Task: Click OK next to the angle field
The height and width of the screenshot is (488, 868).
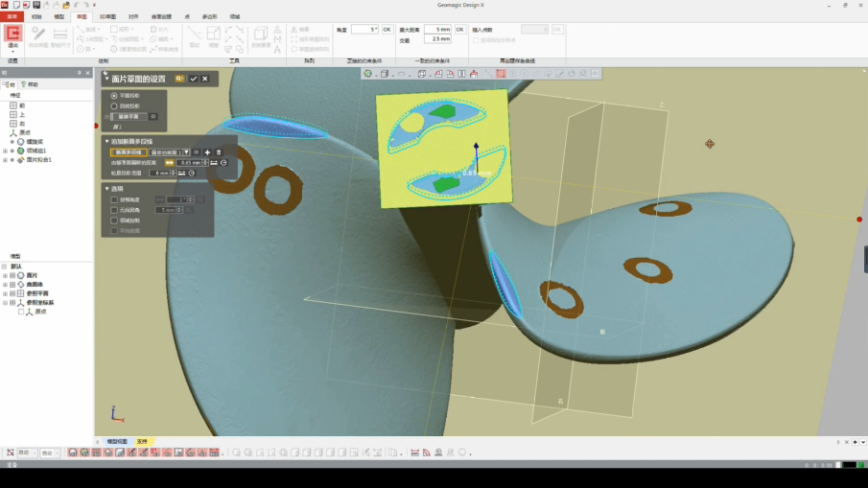Action: click(x=387, y=30)
